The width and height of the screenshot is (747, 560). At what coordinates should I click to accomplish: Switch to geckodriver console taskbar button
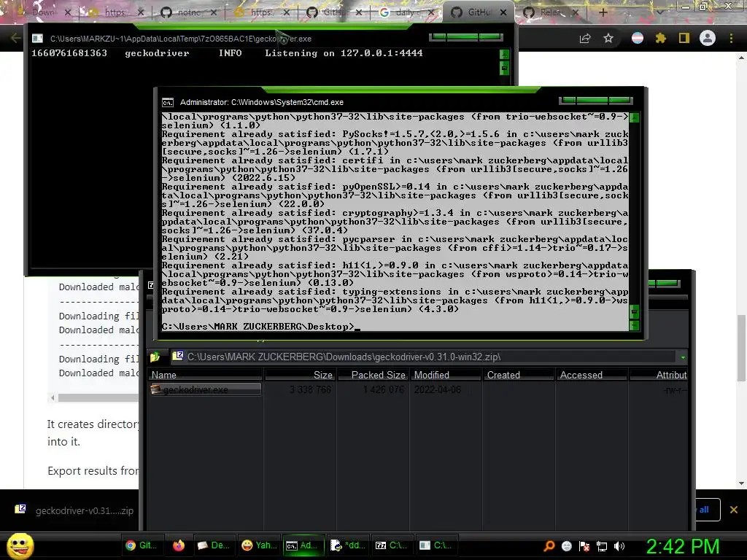pos(436,545)
